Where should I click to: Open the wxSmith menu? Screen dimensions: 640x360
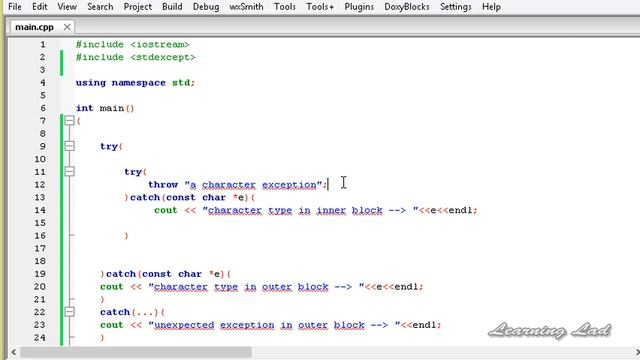pos(246,7)
